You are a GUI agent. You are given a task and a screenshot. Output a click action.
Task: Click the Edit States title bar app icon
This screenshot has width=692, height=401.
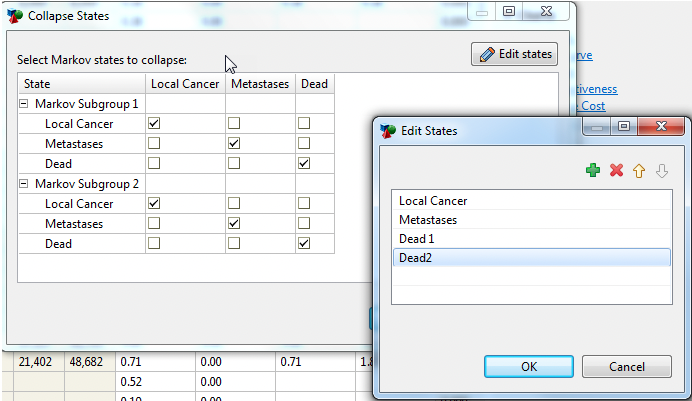click(x=387, y=130)
